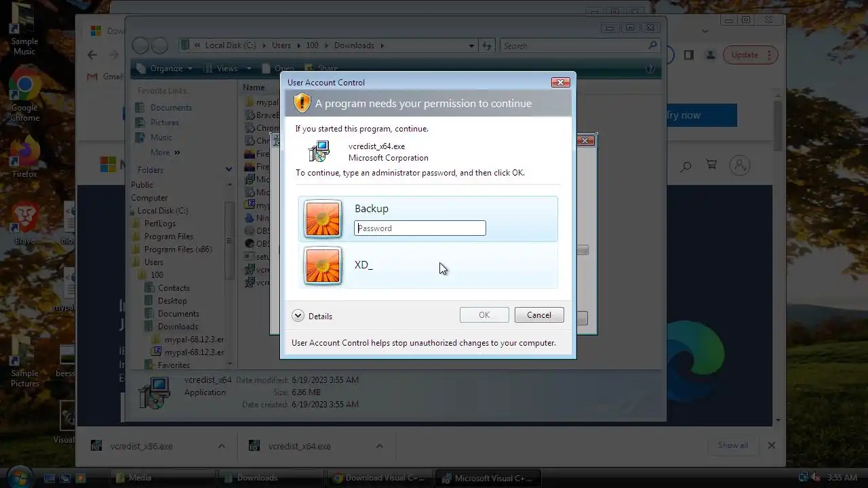Click Explorer back navigation button
The width and height of the screenshot is (868, 488).
[x=140, y=46]
